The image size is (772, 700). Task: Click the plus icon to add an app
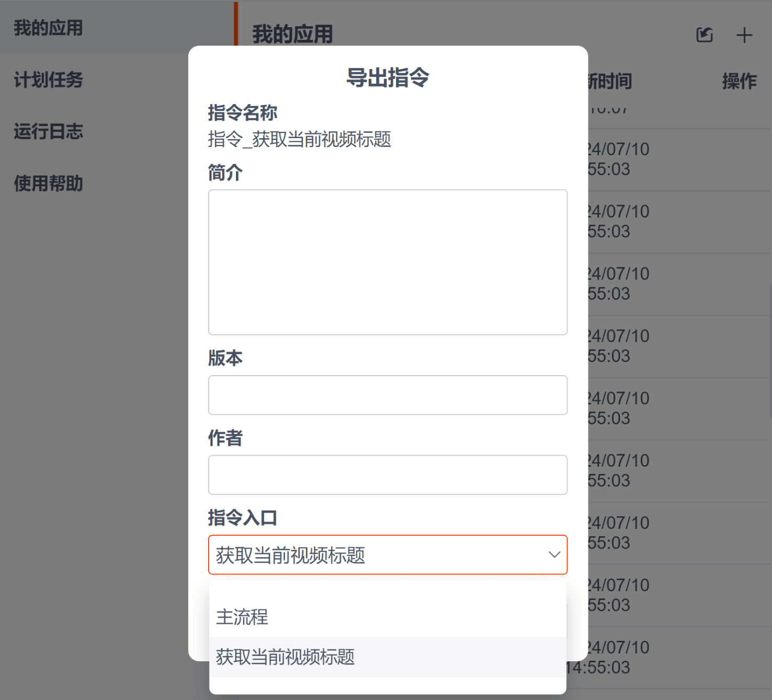click(x=744, y=35)
